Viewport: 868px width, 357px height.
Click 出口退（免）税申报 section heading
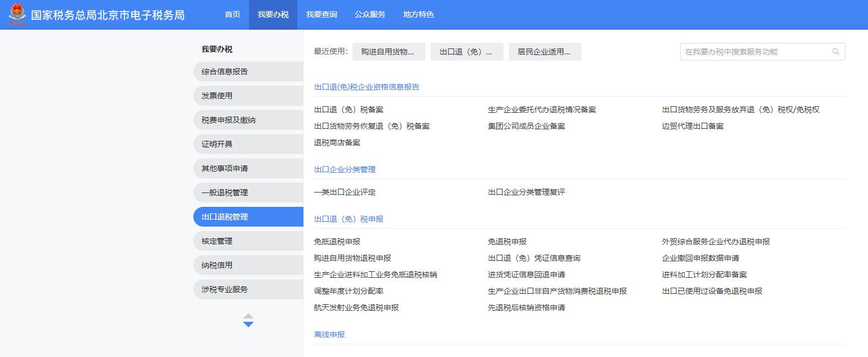click(x=349, y=219)
